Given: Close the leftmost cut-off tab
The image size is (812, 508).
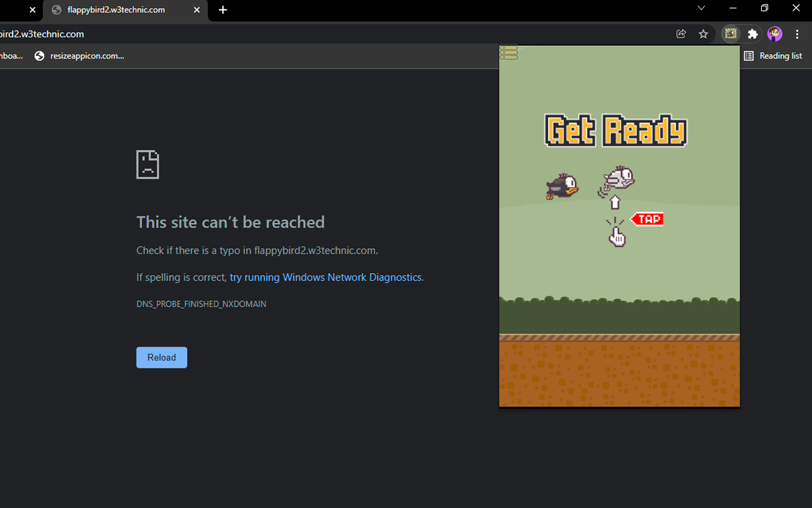Looking at the screenshot, I should pos(32,10).
